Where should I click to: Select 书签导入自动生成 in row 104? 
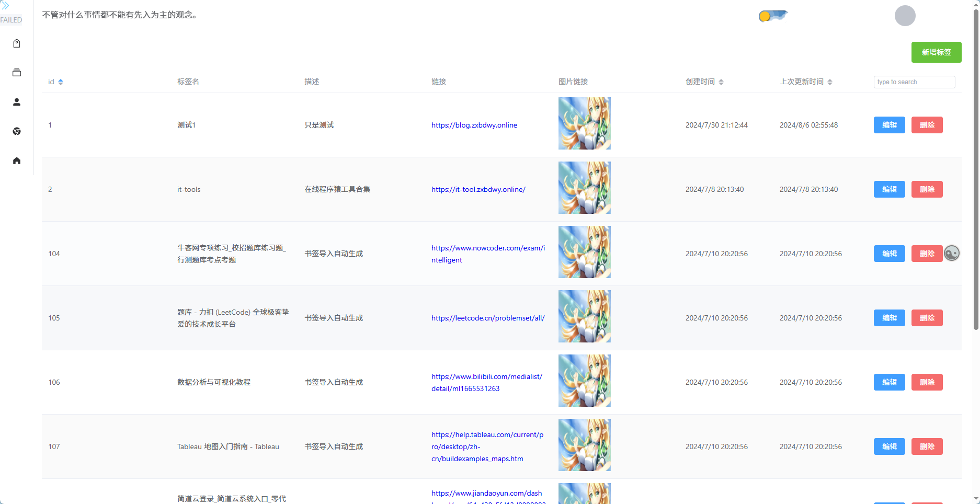pyautogui.click(x=334, y=254)
